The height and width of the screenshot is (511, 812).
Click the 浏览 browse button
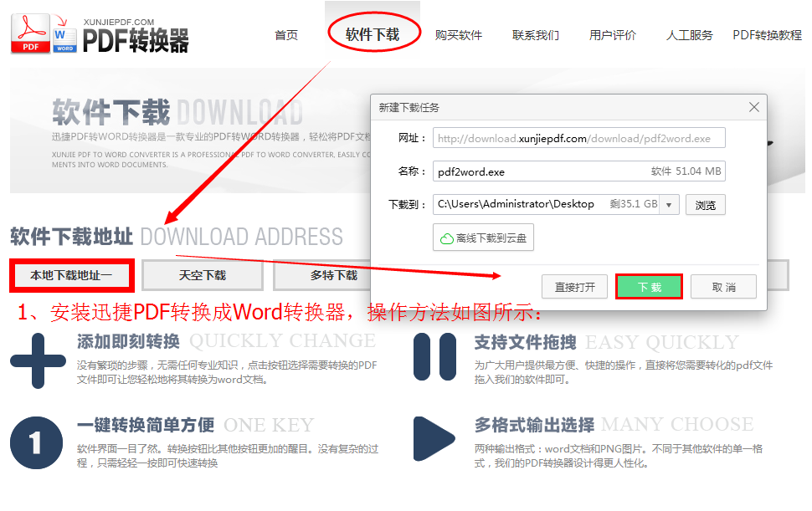pyautogui.click(x=706, y=205)
